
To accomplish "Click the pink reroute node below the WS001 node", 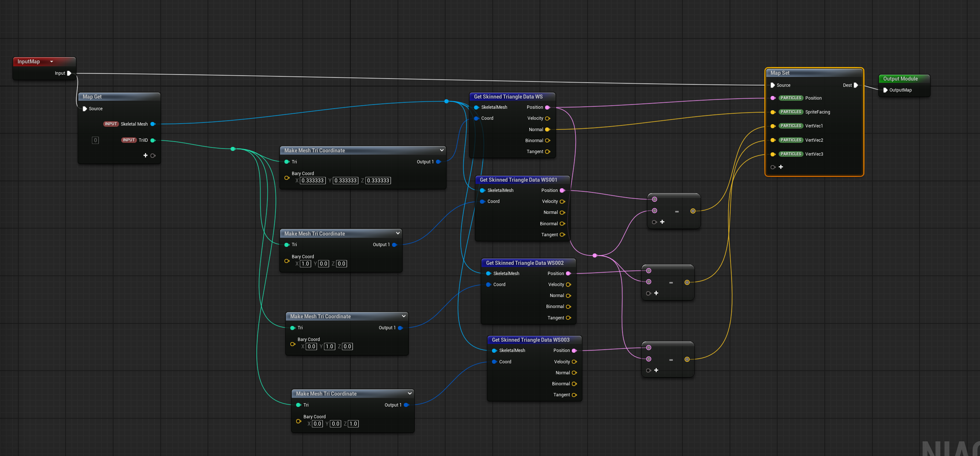I will coord(595,255).
